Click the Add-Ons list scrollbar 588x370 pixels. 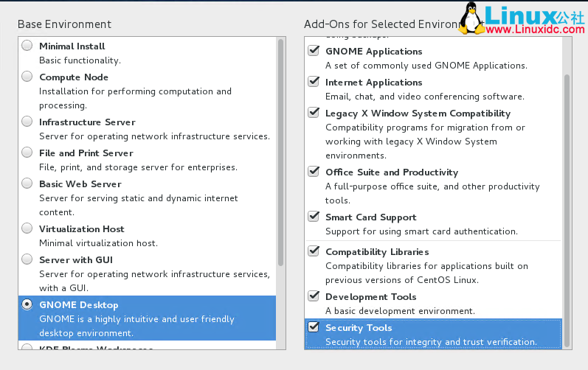click(x=567, y=206)
